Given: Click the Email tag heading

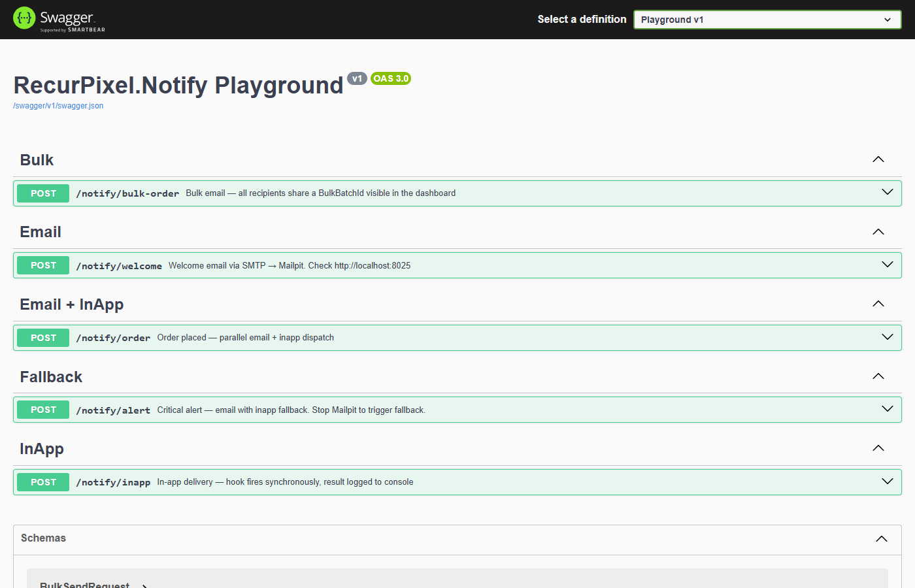Looking at the screenshot, I should (x=41, y=232).
